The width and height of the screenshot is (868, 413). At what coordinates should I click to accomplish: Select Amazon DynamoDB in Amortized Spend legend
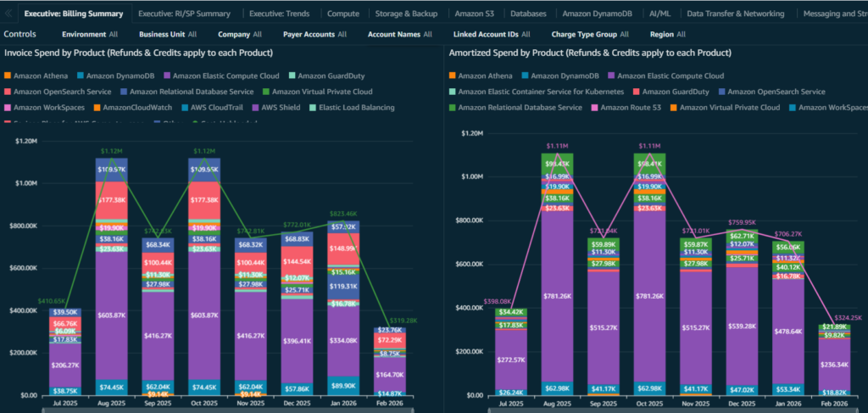559,75
